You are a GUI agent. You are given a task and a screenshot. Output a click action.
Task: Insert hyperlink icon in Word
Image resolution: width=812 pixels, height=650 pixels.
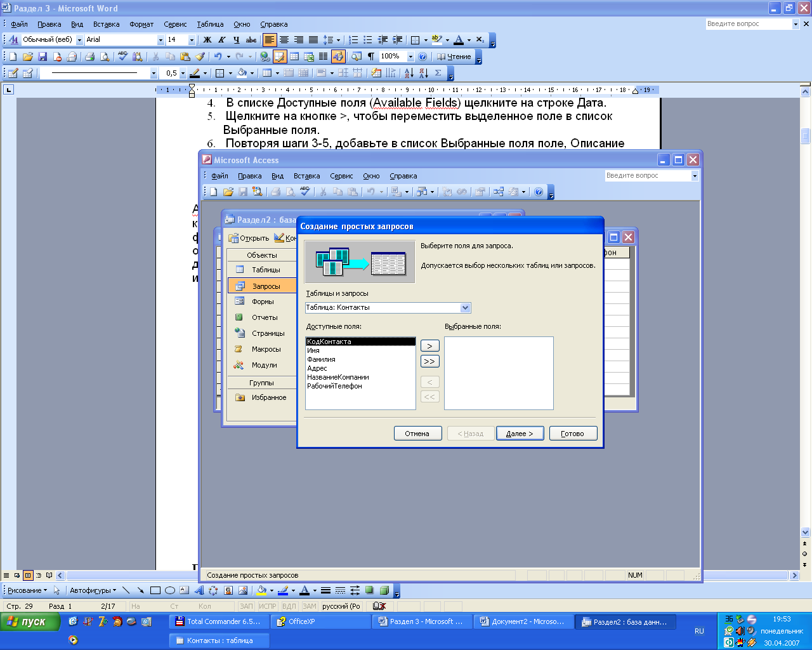coord(265,56)
